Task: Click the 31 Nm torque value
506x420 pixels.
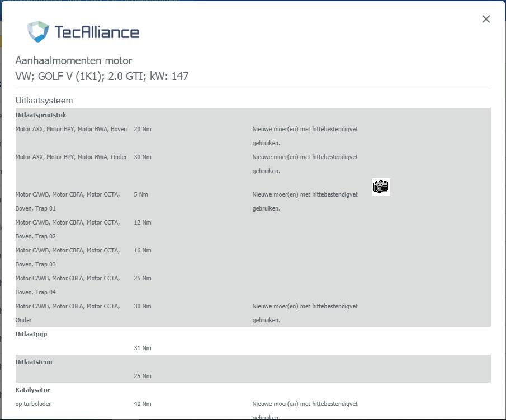Action: click(143, 348)
